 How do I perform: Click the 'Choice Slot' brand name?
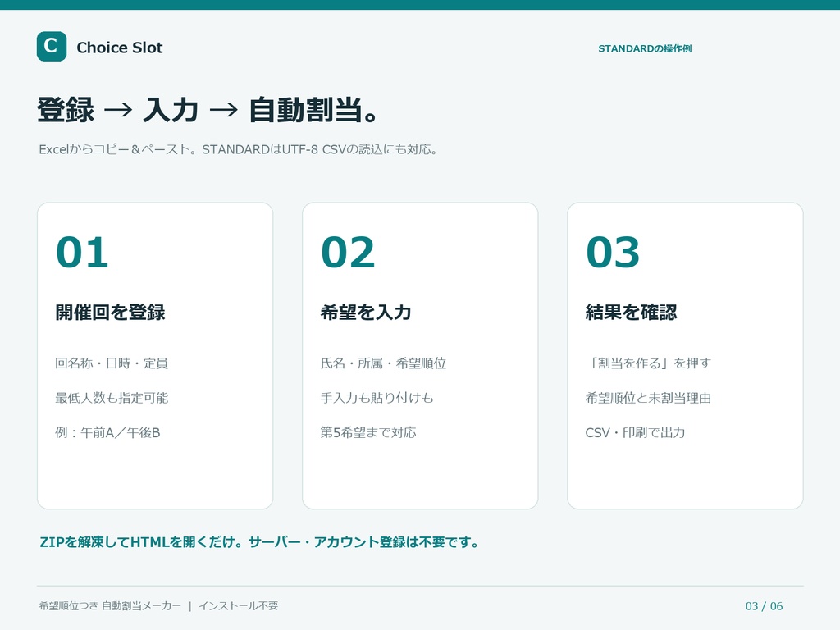(120, 48)
